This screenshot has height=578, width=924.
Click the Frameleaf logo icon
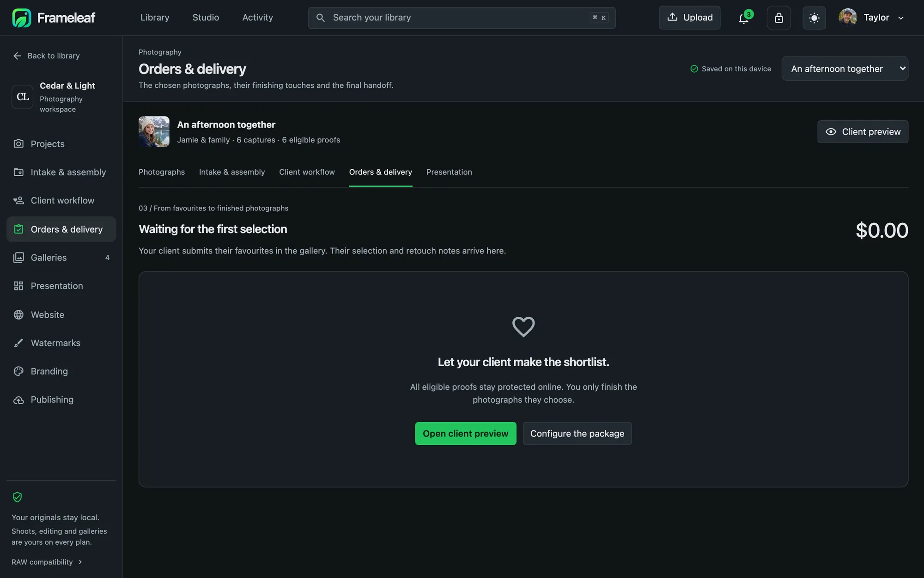click(21, 18)
